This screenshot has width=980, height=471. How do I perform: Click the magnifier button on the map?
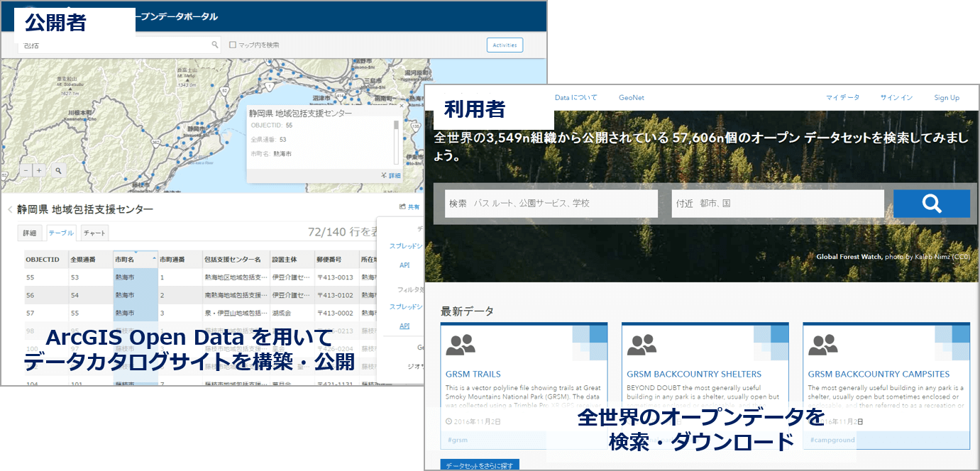pos(58,170)
